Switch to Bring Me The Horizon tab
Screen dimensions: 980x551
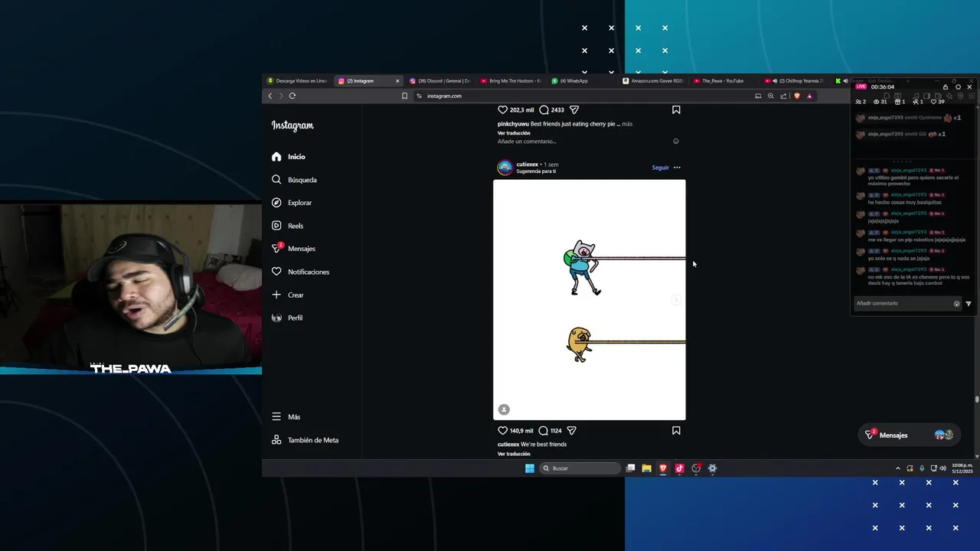coord(511,81)
